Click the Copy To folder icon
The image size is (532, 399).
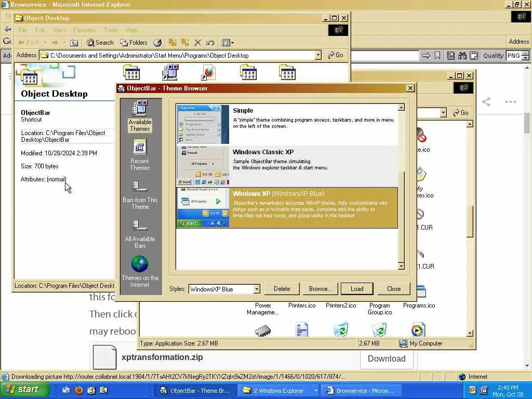coord(185,43)
